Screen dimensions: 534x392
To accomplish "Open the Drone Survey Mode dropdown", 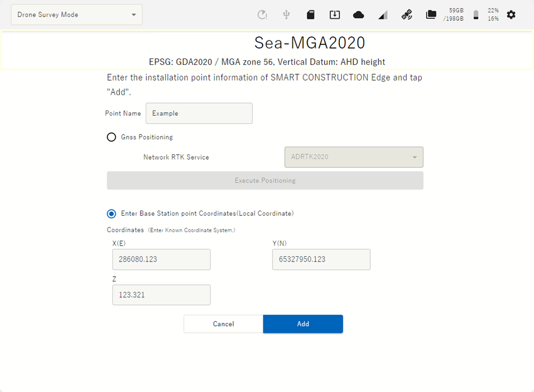I will pyautogui.click(x=77, y=15).
